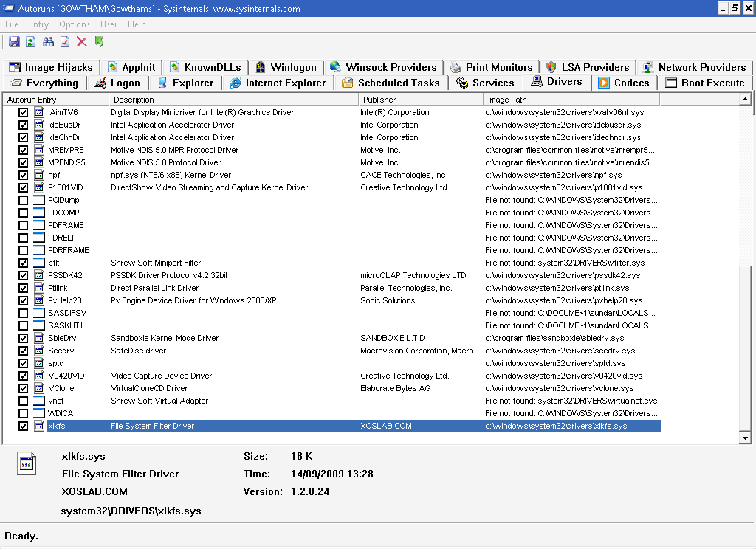This screenshot has width=756, height=549.
Task: Click the driver icon beside VClone
Action: [39, 388]
